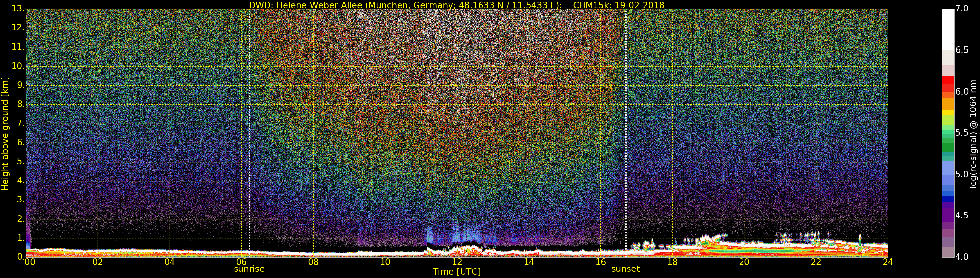980x278 pixels.
Task: Click the 4.0 label on the colorbar
Action: (962, 257)
